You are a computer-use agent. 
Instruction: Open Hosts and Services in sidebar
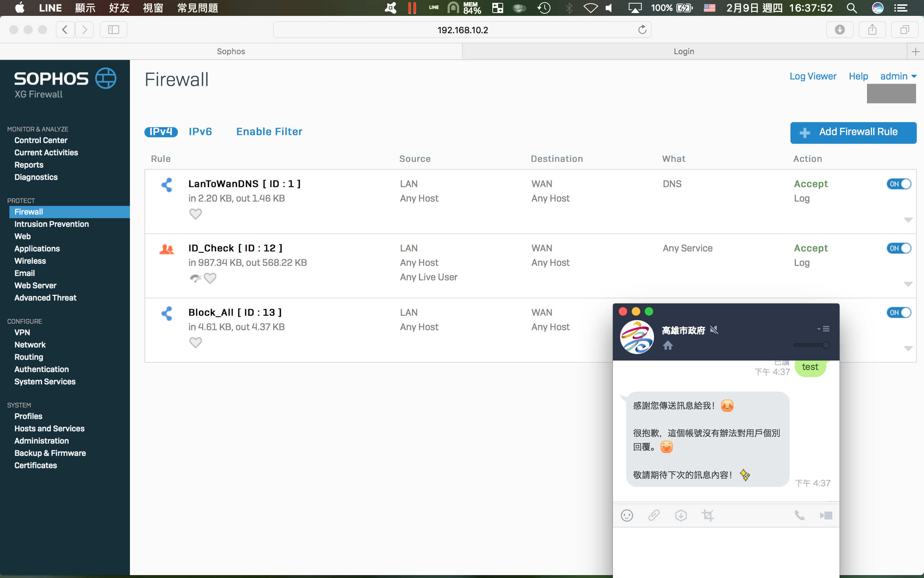pos(49,428)
